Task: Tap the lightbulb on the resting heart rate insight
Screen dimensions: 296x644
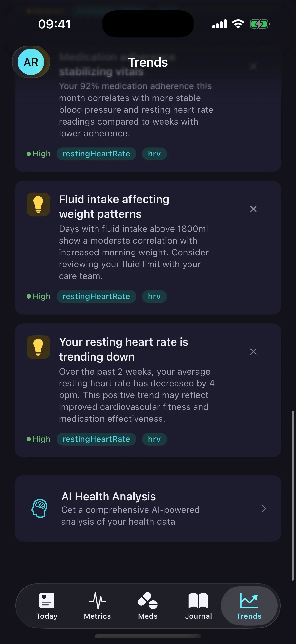Action: coord(38,347)
